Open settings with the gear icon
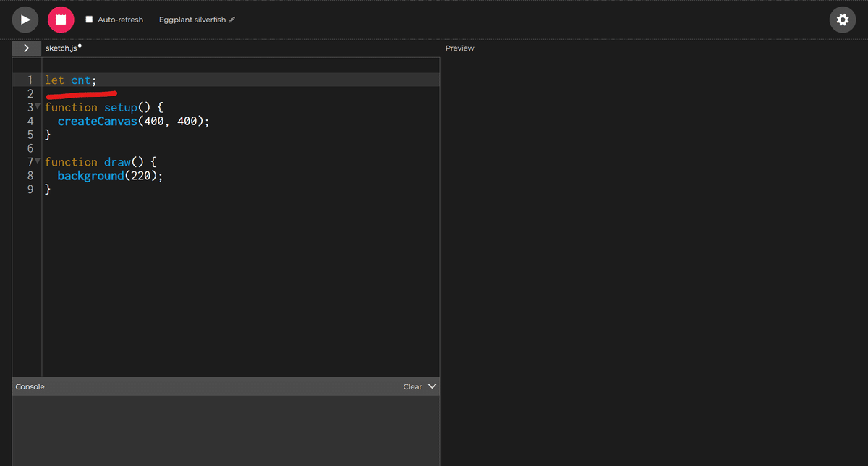The image size is (868, 466). pyautogui.click(x=843, y=20)
